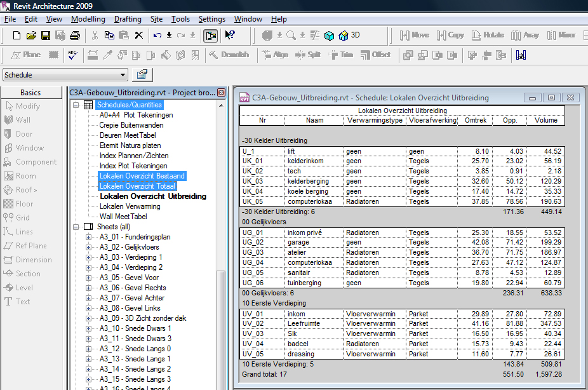The image size is (588, 390).
Task: Click the kelderberging name cell
Action: 314,182
